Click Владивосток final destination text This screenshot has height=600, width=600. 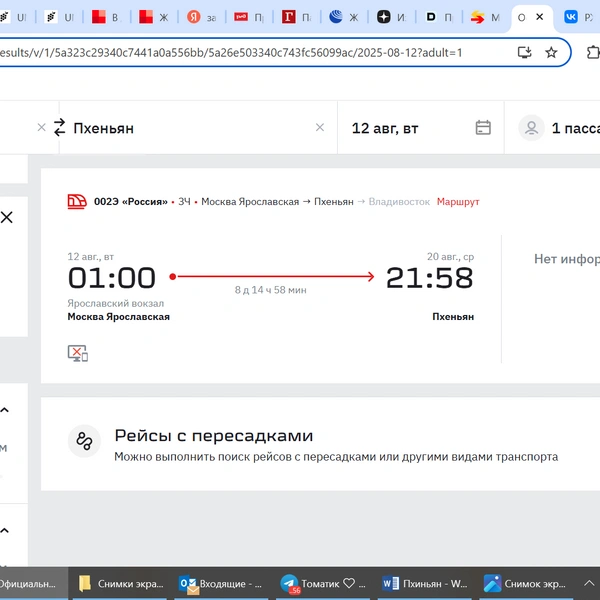[x=399, y=202]
